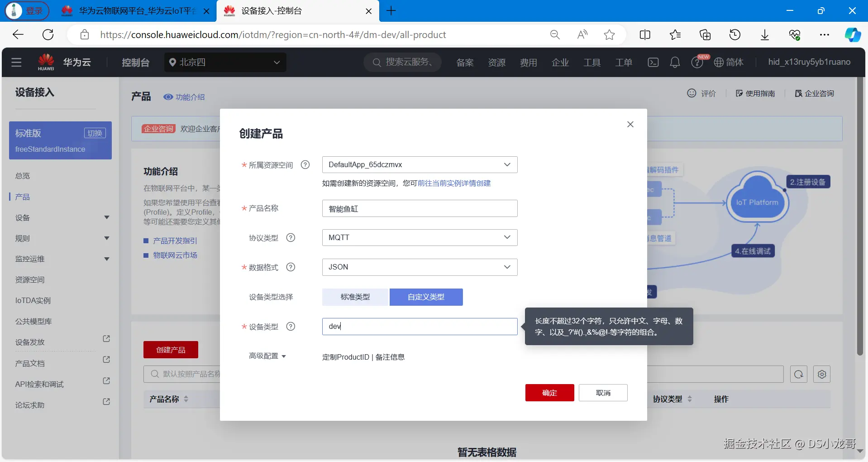Open 总览 in sidebar
The width and height of the screenshot is (868, 462).
[x=23, y=176]
